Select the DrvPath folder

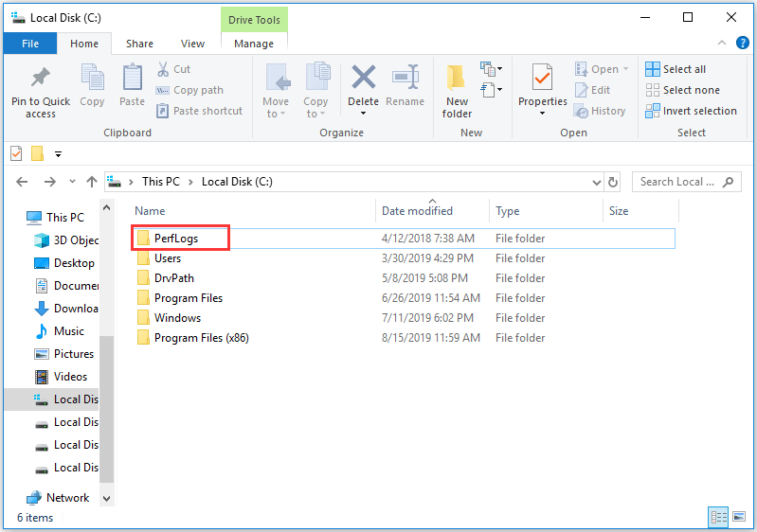coord(173,278)
